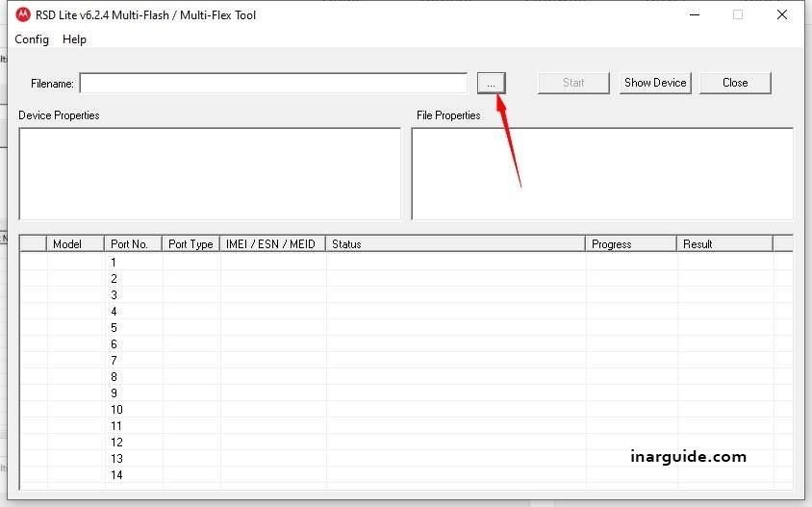Screen dimensions: 812x507
Task: Select port number 13 row
Action: pos(406,458)
